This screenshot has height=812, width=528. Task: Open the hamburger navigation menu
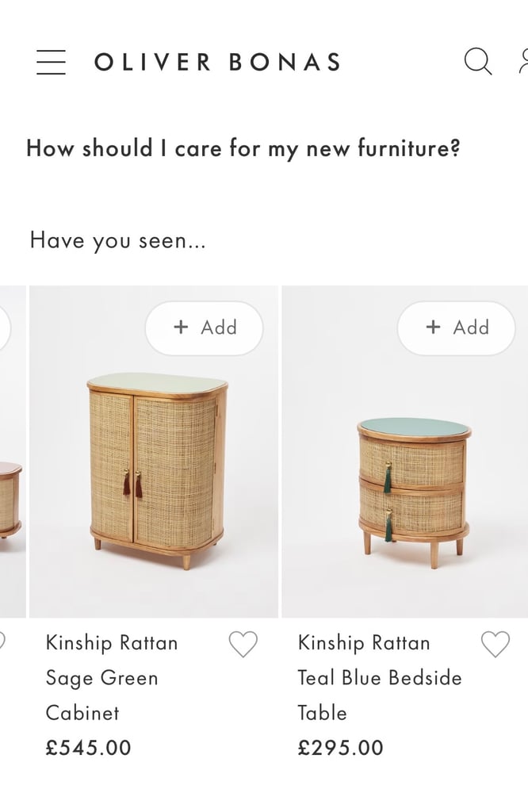tap(52, 62)
